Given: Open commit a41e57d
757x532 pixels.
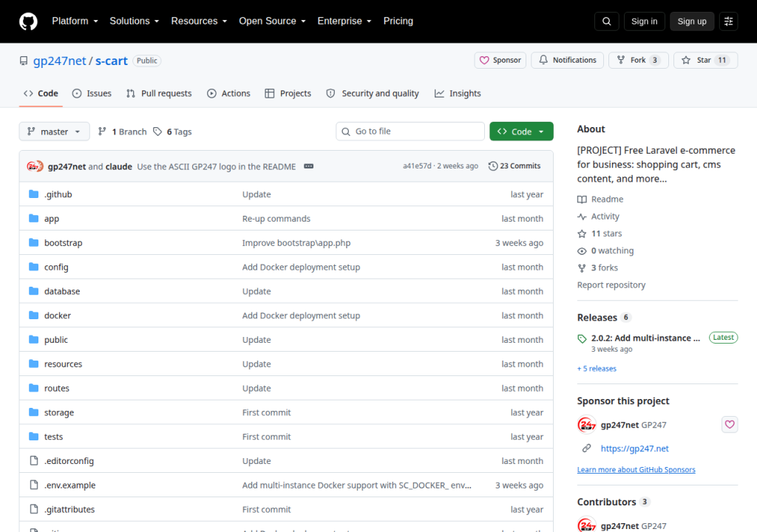Looking at the screenshot, I should pyautogui.click(x=417, y=166).
